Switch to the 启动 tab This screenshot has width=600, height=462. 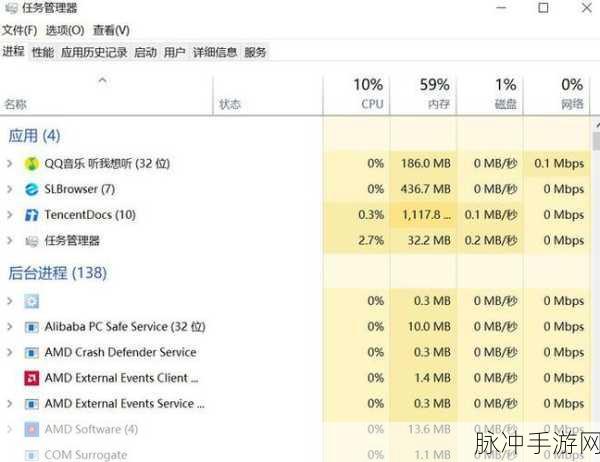145,52
